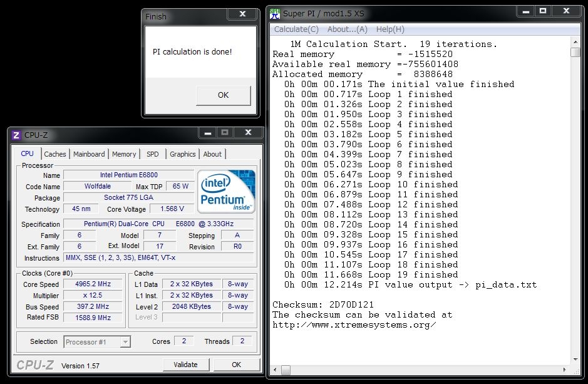This screenshot has height=384, width=588.
Task: Select the SPD tab
Action: coord(152,154)
